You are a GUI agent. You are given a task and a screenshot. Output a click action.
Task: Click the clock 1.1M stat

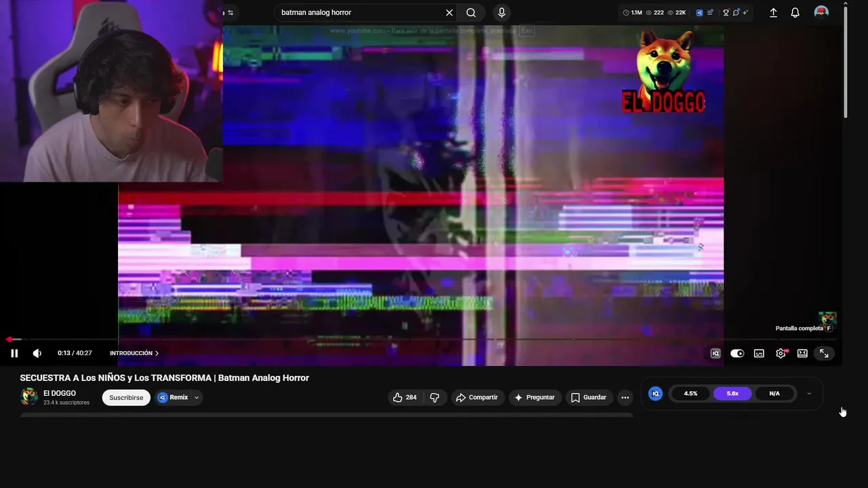coord(632,12)
